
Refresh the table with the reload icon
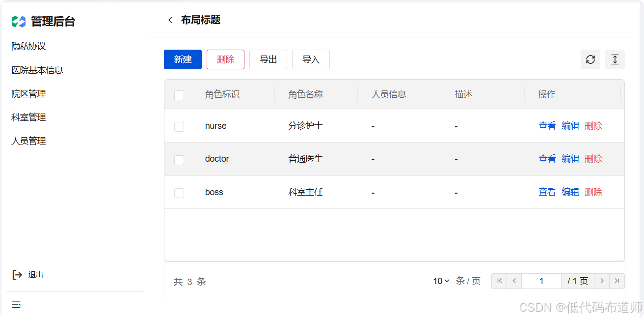(590, 59)
